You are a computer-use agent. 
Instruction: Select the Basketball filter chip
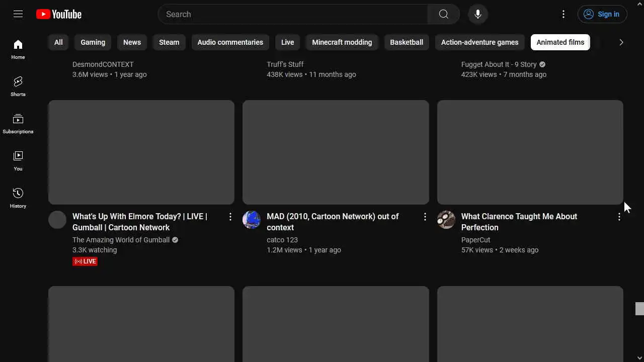point(407,42)
